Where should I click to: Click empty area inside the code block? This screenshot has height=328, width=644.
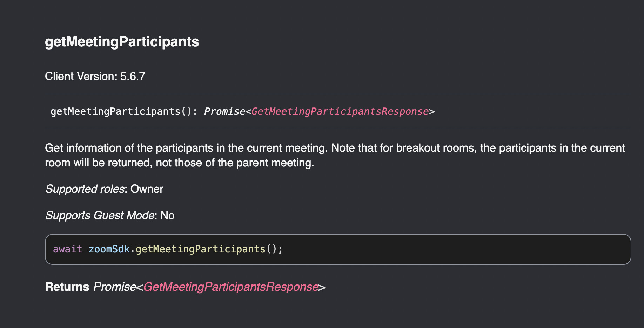click(x=456, y=249)
